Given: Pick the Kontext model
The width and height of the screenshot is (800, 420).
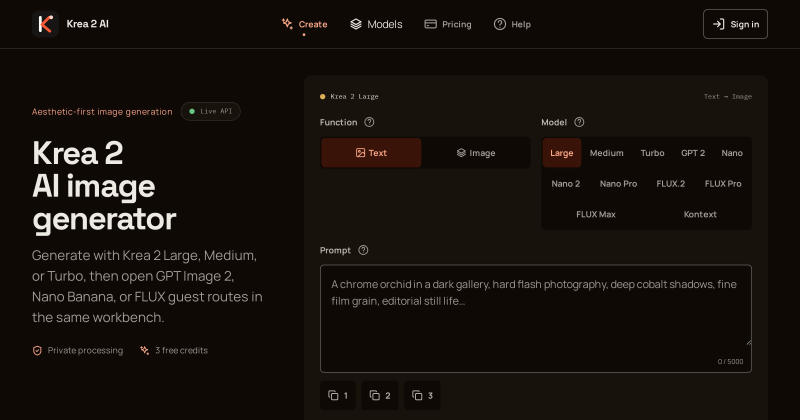Looking at the screenshot, I should 700,214.
